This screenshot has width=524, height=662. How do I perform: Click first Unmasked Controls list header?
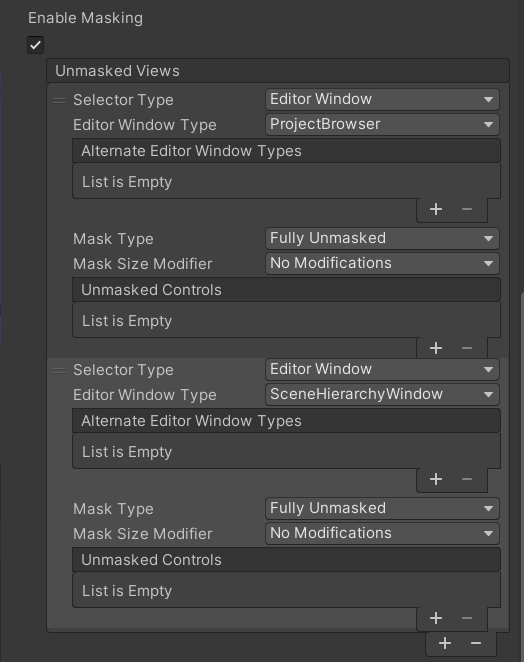coord(286,290)
